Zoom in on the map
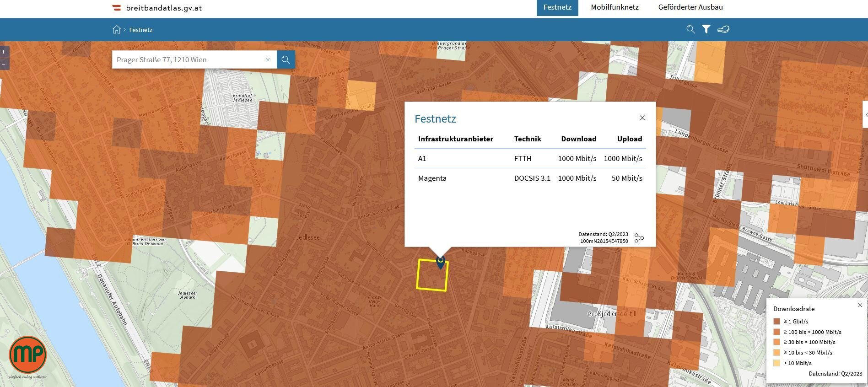The image size is (868, 387). [x=4, y=52]
